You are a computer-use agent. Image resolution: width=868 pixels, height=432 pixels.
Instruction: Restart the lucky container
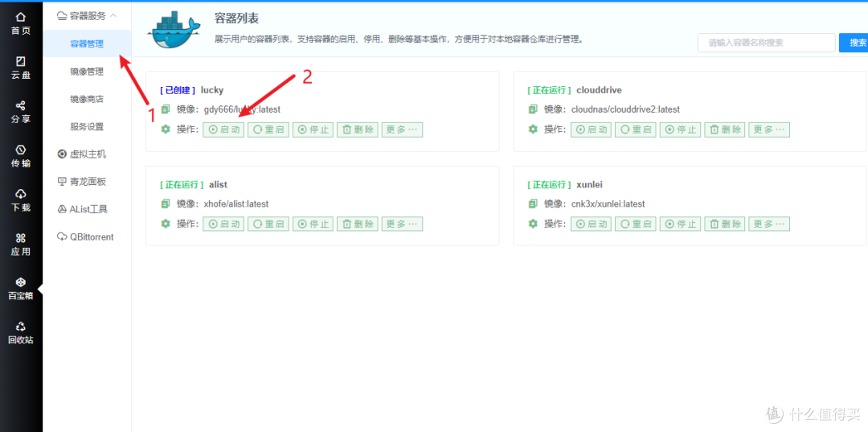coord(268,130)
